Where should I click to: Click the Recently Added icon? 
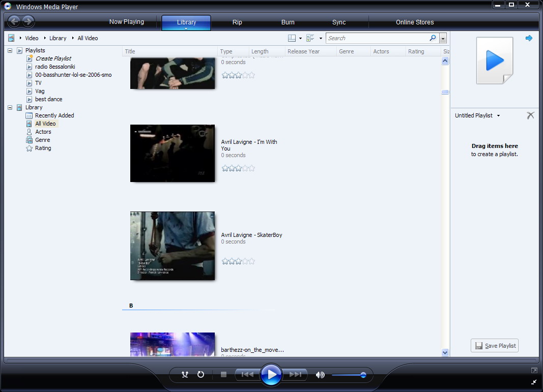tap(29, 115)
